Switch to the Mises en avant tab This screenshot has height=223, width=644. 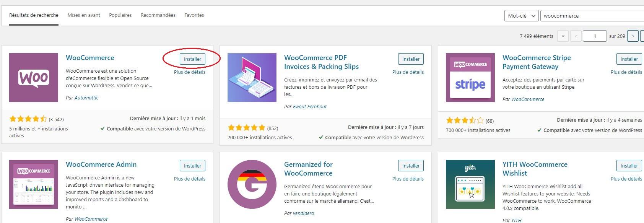84,15
